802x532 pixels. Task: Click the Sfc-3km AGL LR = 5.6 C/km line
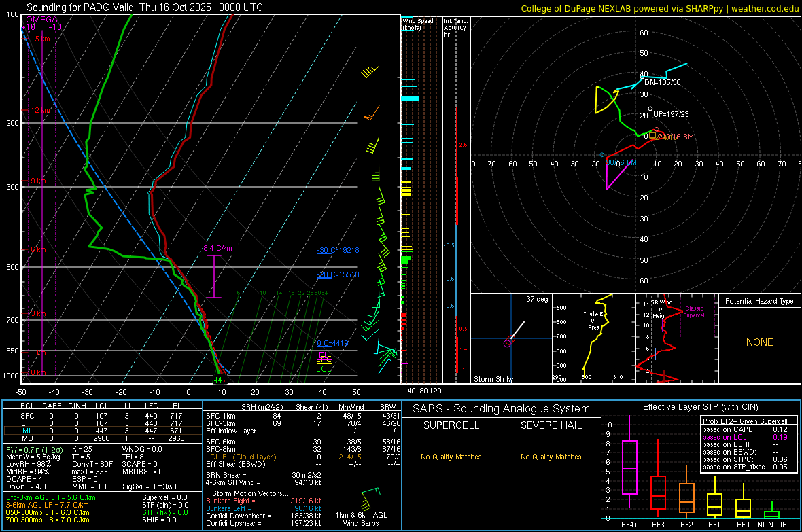[51, 497]
